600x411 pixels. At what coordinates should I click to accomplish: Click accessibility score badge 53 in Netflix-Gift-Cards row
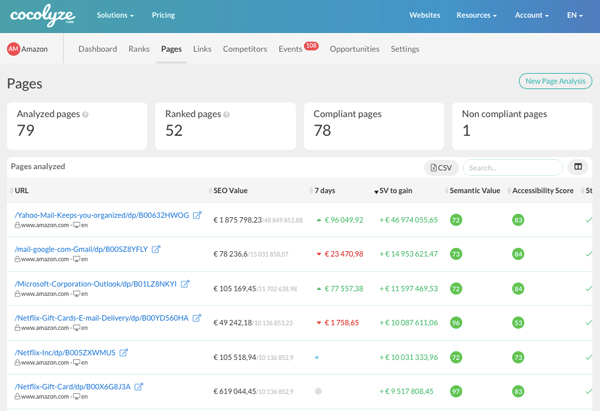(x=518, y=323)
